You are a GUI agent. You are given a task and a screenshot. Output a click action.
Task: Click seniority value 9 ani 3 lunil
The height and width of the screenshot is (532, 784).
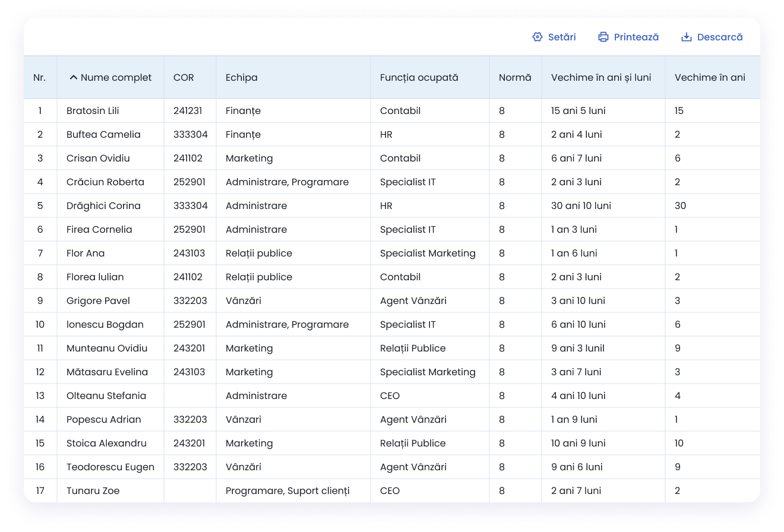point(578,348)
